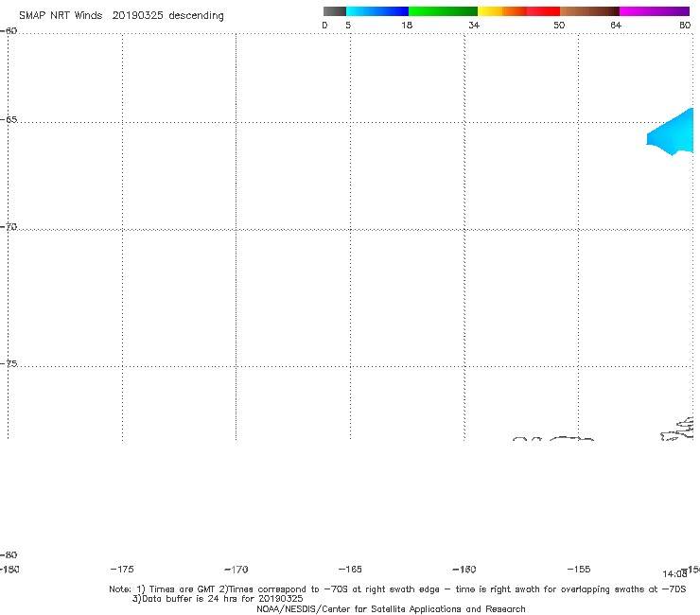Screen dimensions: 700x615
Task: Pick the brown segment of the colorbar
Action: point(589,11)
